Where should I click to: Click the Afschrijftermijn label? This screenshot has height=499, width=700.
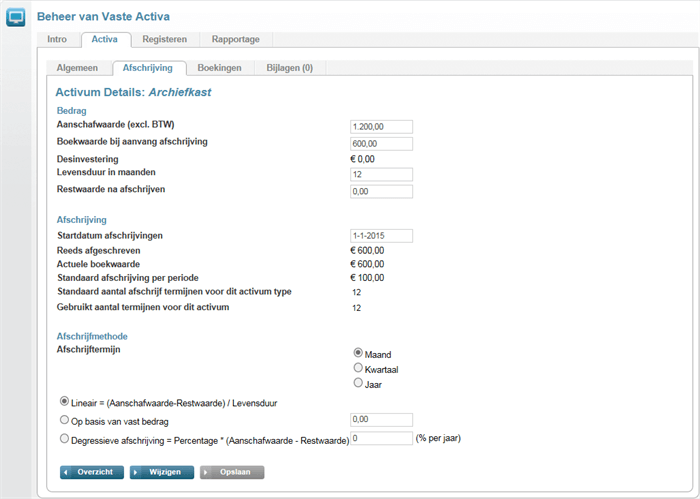(x=88, y=349)
